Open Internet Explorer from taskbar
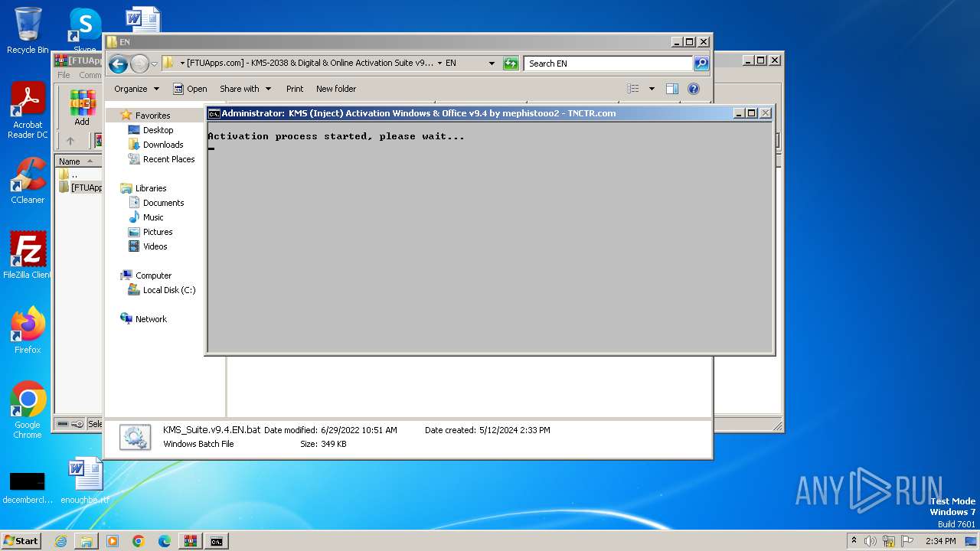Image resolution: width=980 pixels, height=551 pixels. coord(60,541)
